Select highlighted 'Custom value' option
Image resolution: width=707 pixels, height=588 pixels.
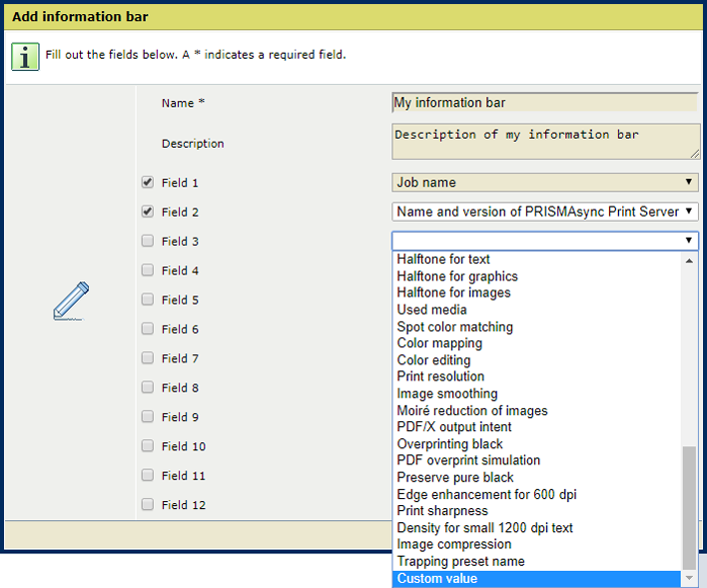point(536,579)
